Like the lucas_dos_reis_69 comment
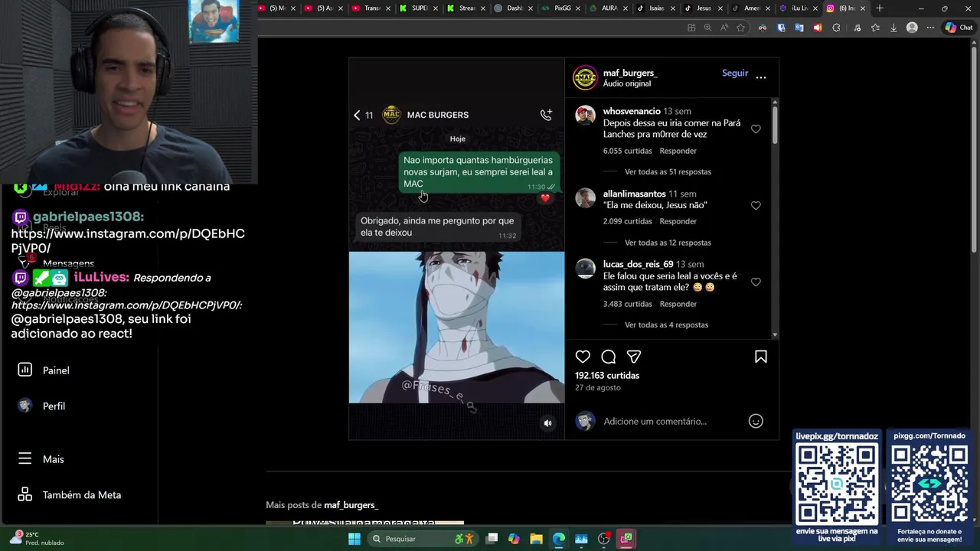 (756, 282)
